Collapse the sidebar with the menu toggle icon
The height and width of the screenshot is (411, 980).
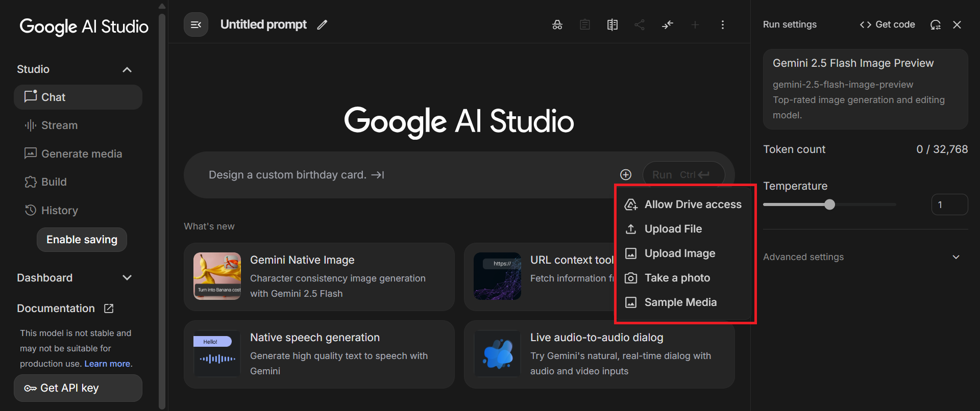coord(196,24)
